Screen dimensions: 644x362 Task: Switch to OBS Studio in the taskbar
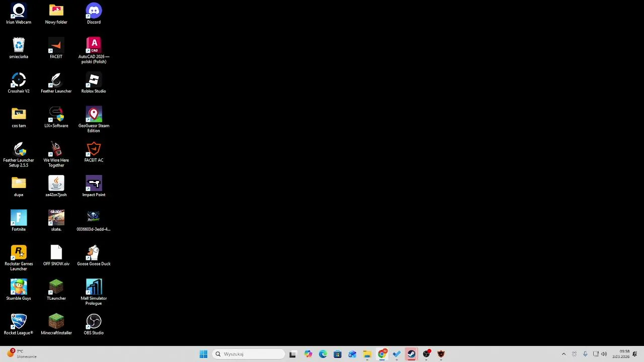tap(426, 354)
